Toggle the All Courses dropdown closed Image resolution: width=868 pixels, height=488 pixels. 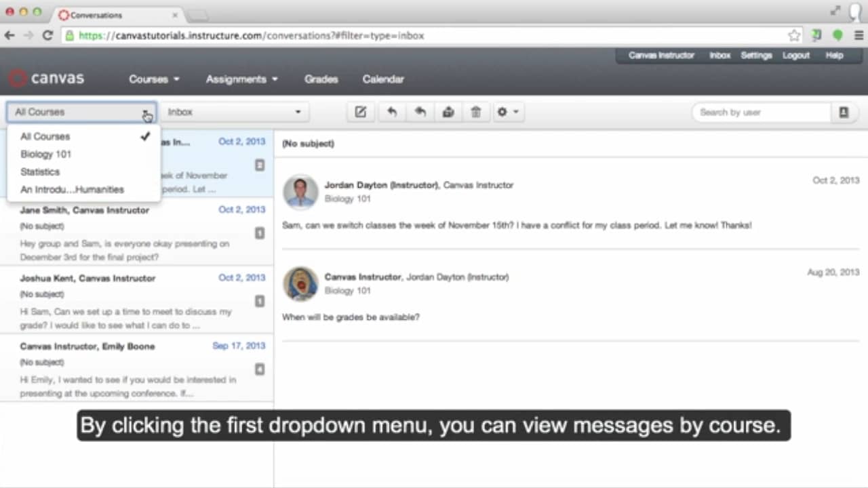pyautogui.click(x=81, y=113)
